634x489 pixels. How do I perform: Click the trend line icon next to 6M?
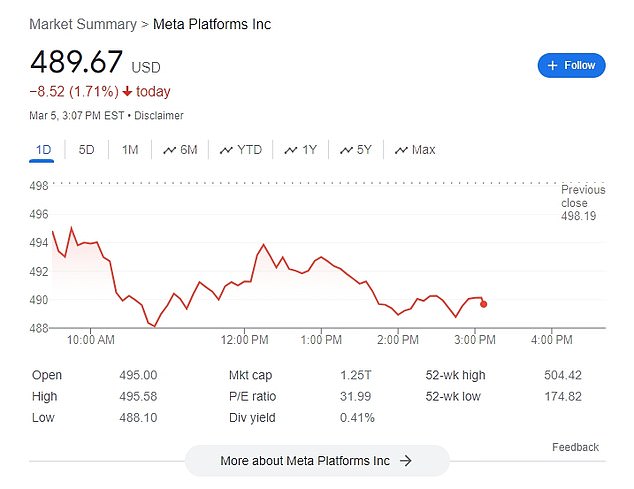pyautogui.click(x=169, y=150)
